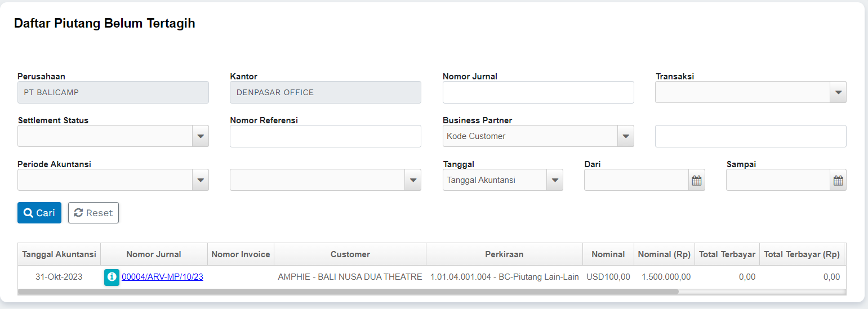Open journal link 00004/ARV-MP/10/23
868x309 pixels.
(x=162, y=277)
